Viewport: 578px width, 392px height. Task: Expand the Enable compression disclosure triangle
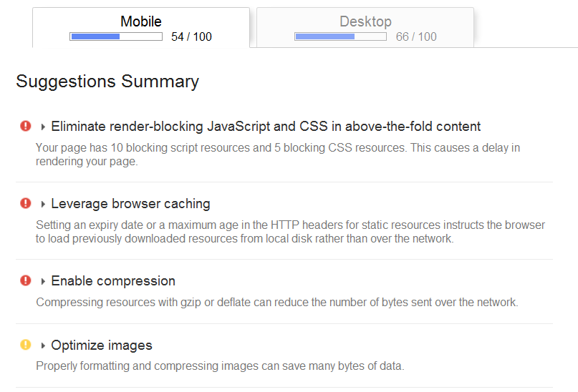43,281
